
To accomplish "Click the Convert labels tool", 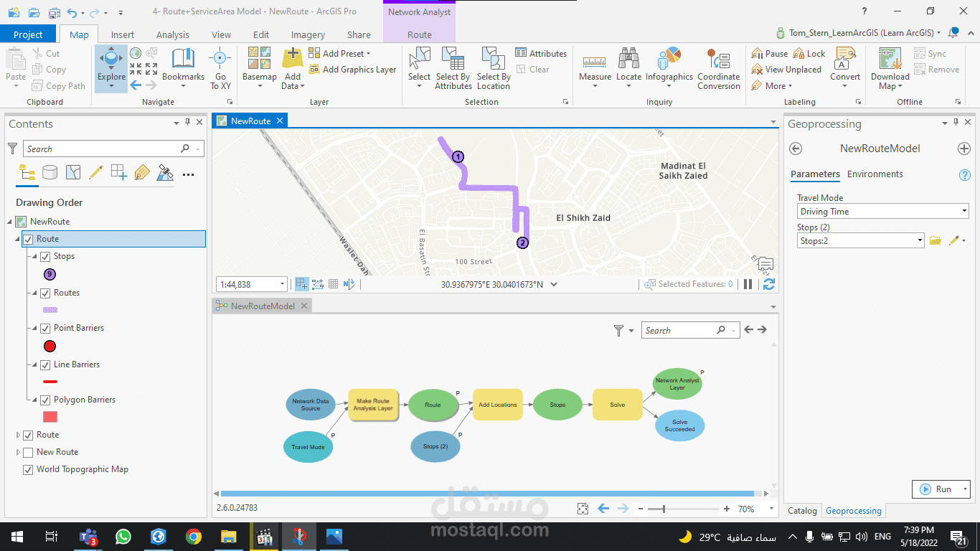I will pyautogui.click(x=845, y=68).
